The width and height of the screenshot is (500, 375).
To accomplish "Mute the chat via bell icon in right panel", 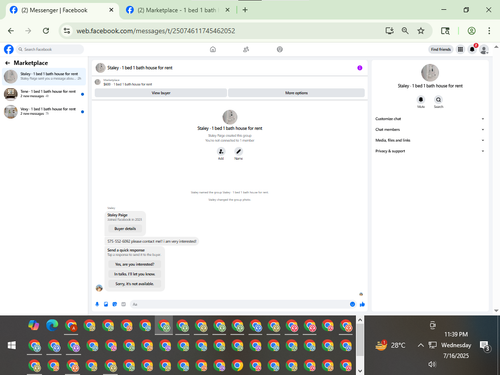I will tap(421, 99).
